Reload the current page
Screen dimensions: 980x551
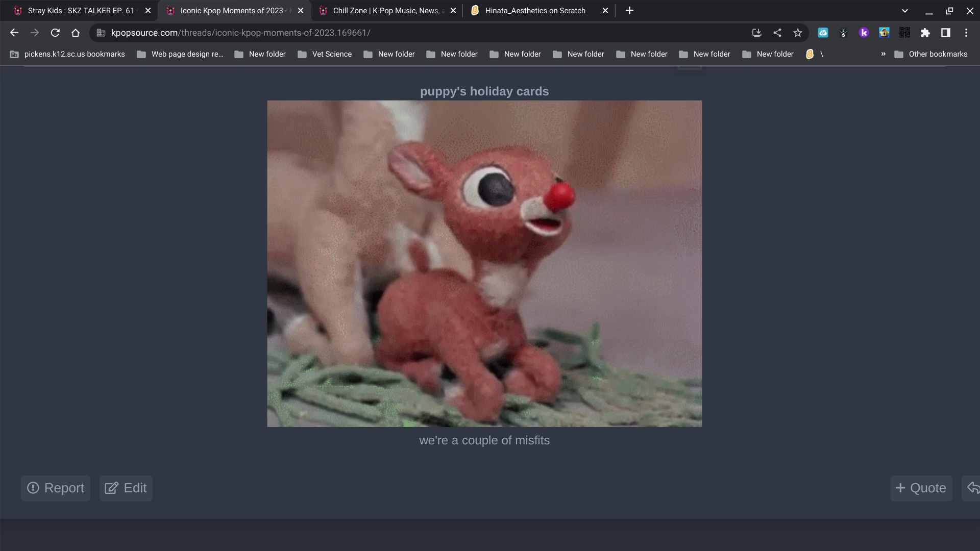[55, 33]
